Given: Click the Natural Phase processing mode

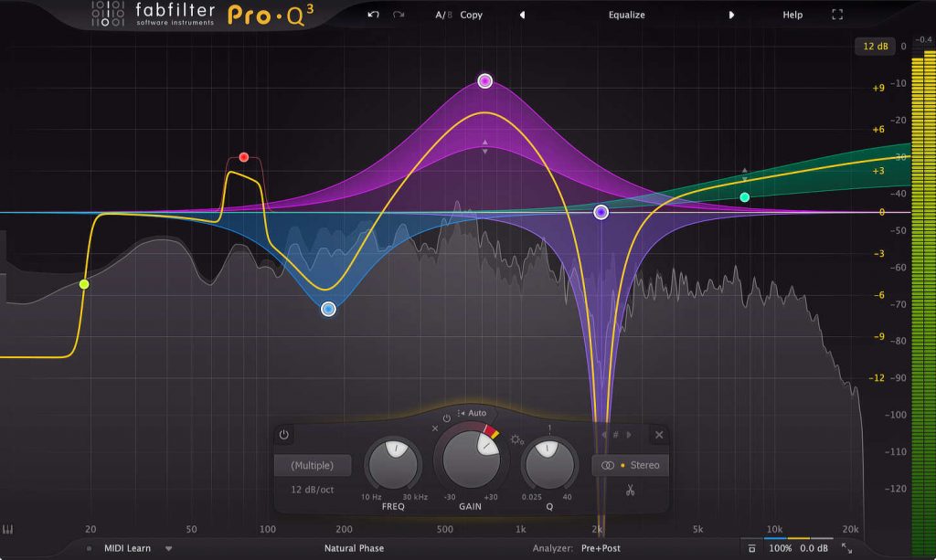Looking at the screenshot, I should (354, 549).
